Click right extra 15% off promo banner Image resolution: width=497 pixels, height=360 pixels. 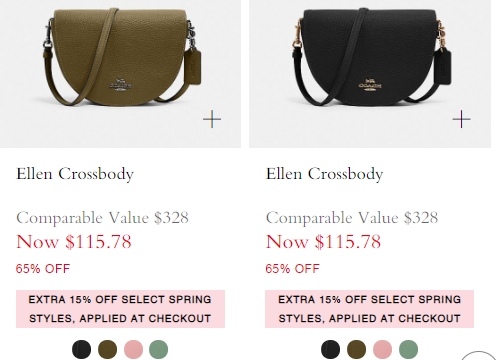(369, 309)
